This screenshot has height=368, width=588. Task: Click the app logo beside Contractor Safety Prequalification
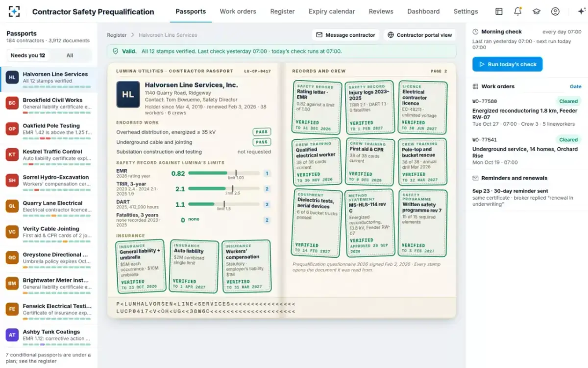click(x=15, y=11)
